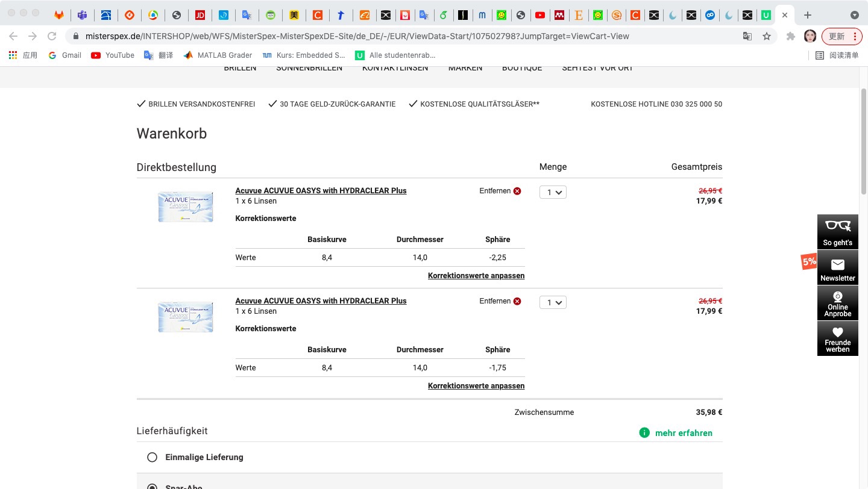Viewport: 868px width, 489px height.
Task: Open quantity dropdown for the -2,25 lenses
Action: [553, 192]
